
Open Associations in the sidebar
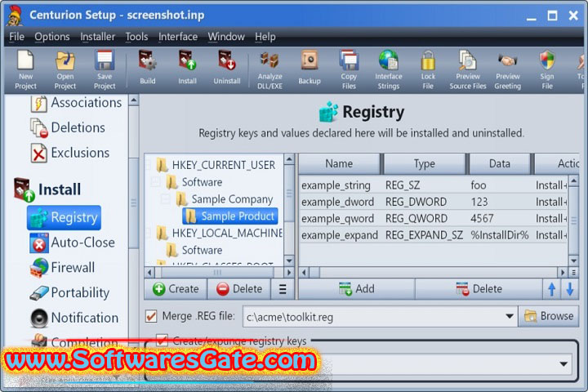coord(77,103)
